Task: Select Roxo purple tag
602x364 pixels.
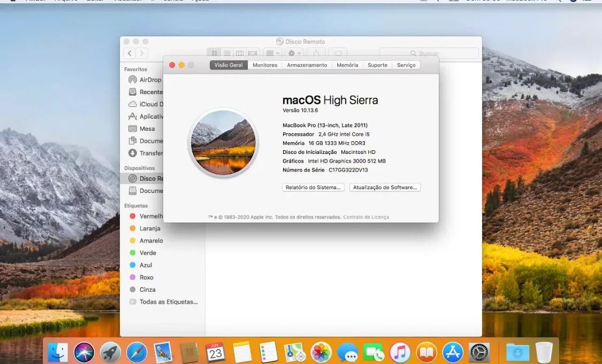Action: [142, 278]
